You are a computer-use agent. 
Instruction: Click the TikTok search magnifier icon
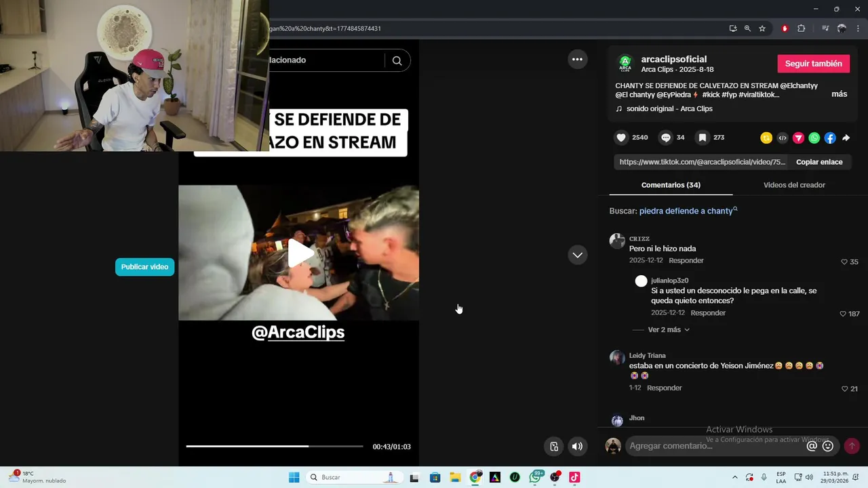coord(397,60)
